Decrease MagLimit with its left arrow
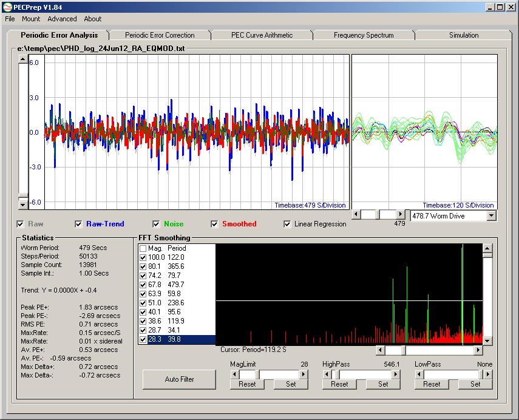 [x=235, y=374]
